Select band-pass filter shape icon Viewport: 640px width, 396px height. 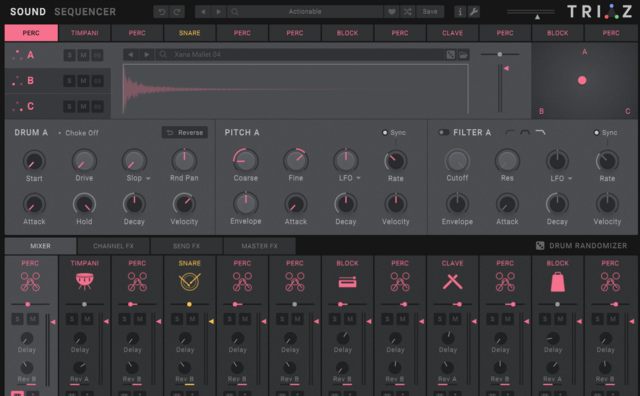(x=525, y=132)
